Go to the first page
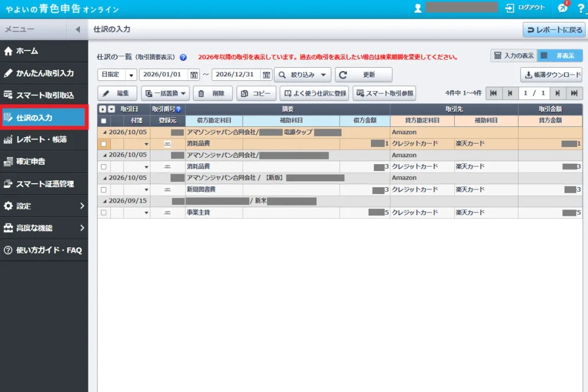 point(493,94)
